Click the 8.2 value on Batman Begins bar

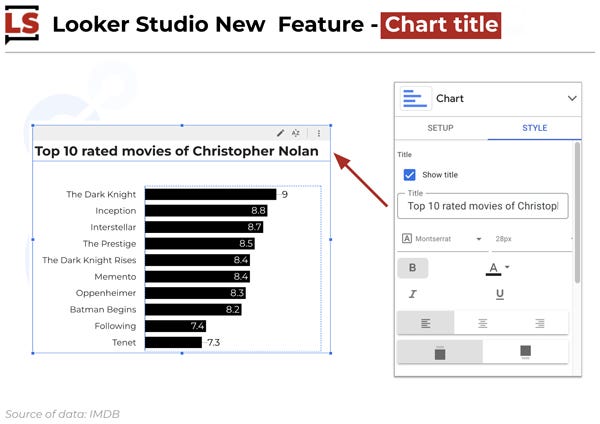click(233, 309)
